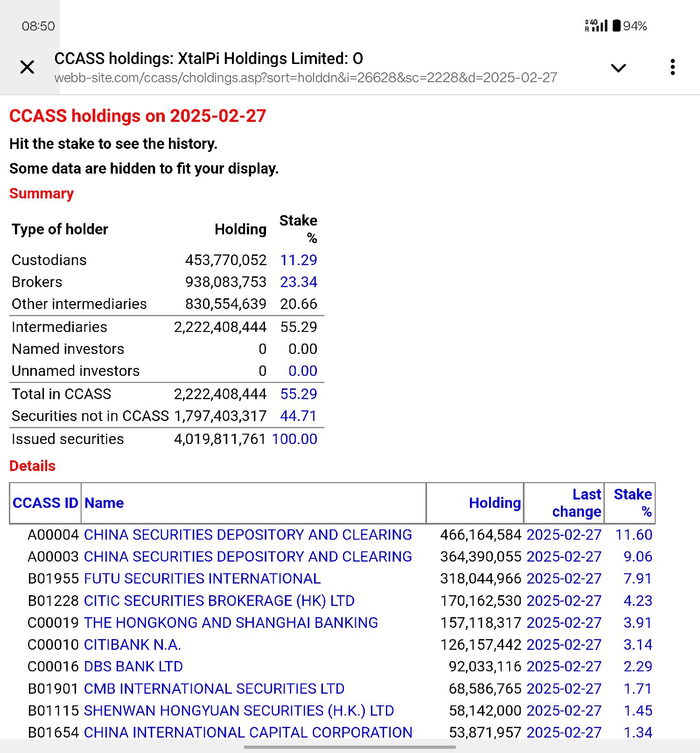Screen dimensions: 700x753
Task: Open Brokers stake 23.34 history
Action: (x=298, y=282)
